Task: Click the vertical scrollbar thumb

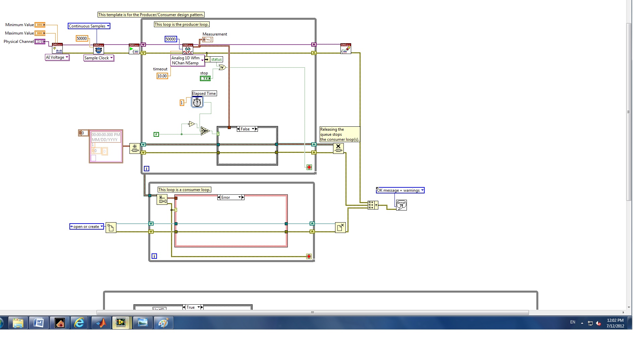Action: [629, 112]
